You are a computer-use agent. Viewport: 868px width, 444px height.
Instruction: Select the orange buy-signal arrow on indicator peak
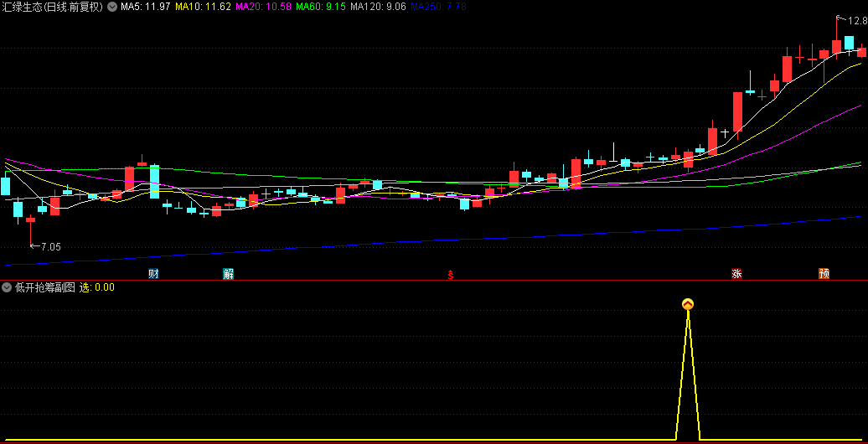688,304
